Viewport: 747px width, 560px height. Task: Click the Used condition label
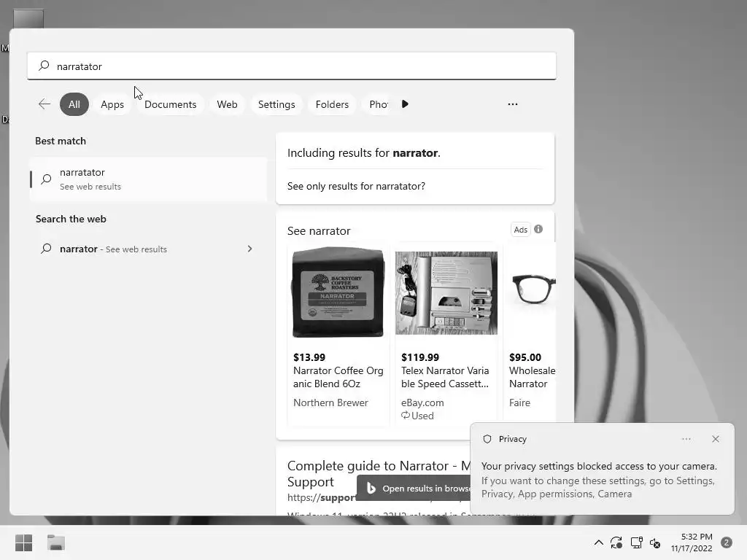(x=417, y=416)
